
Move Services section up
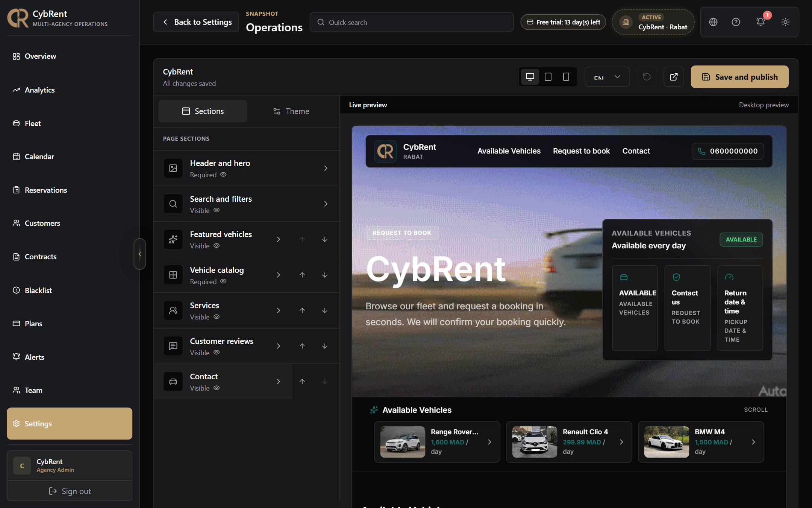point(302,310)
